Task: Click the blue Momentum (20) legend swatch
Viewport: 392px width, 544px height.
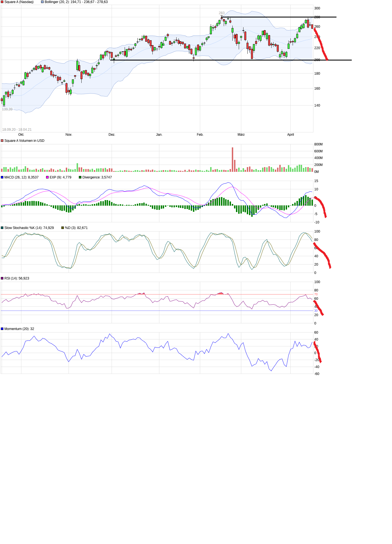Action: click(x=2, y=329)
